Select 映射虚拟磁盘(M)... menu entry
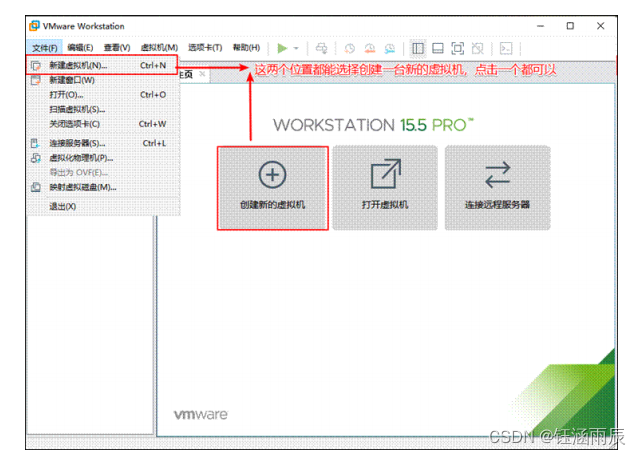 (102, 188)
